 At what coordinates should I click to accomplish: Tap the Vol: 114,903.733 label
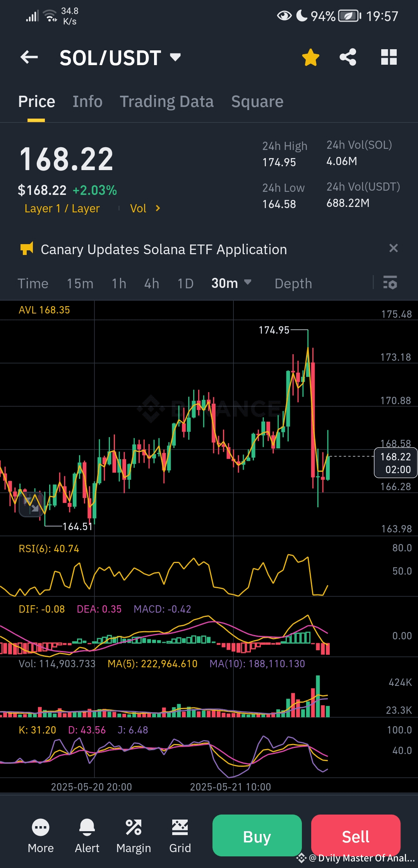pos(57,664)
